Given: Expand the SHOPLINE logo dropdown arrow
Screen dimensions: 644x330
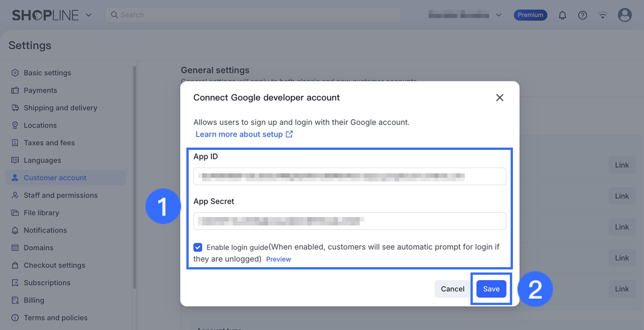Looking at the screenshot, I should 89,15.
